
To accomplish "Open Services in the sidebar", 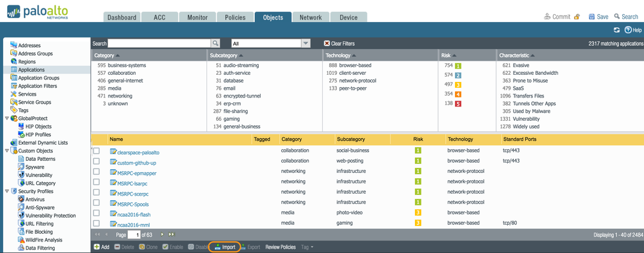I will 27,94.
